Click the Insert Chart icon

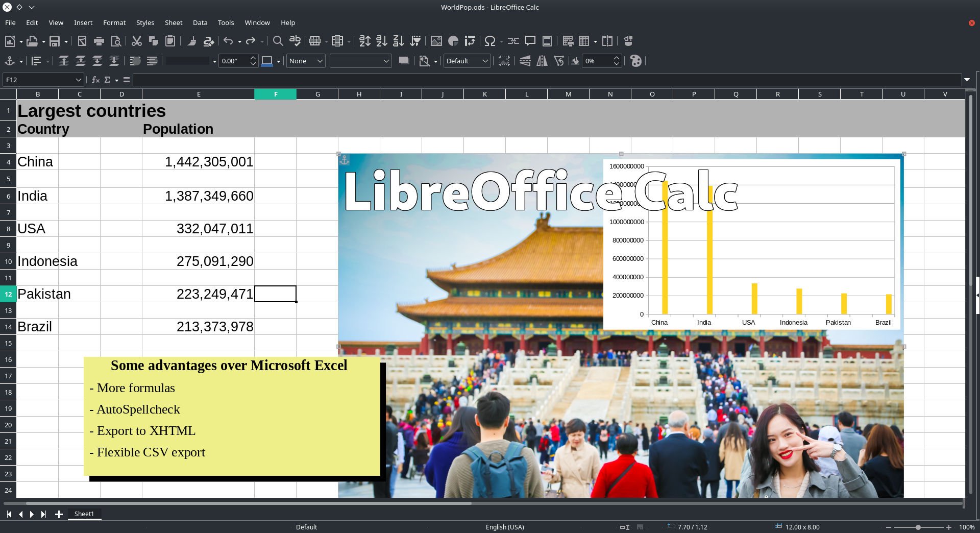453,41
